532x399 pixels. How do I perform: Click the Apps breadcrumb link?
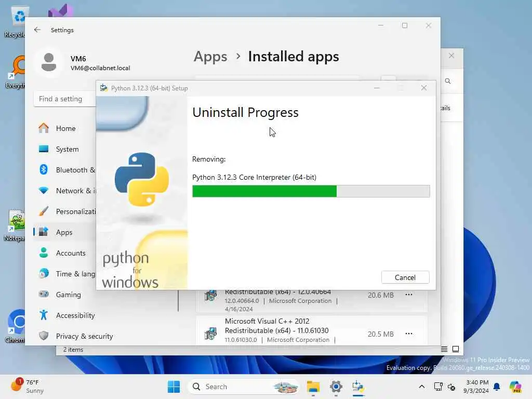pyautogui.click(x=210, y=56)
